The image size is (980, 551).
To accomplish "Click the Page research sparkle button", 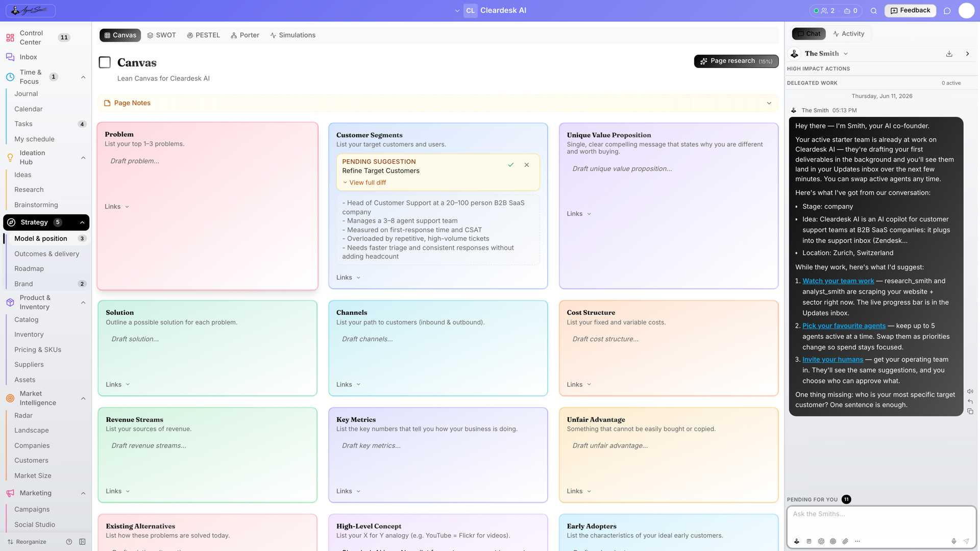I will 736,61.
